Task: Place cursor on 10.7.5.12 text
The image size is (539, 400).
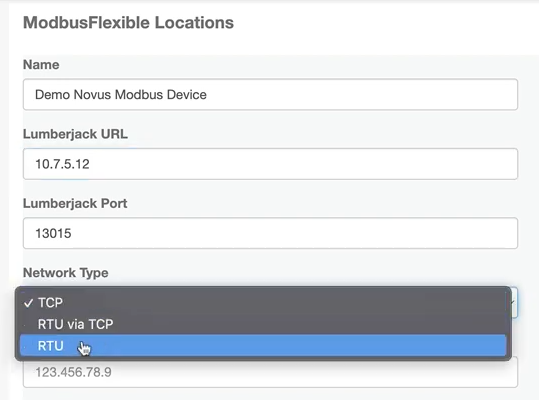Action: coord(62,164)
